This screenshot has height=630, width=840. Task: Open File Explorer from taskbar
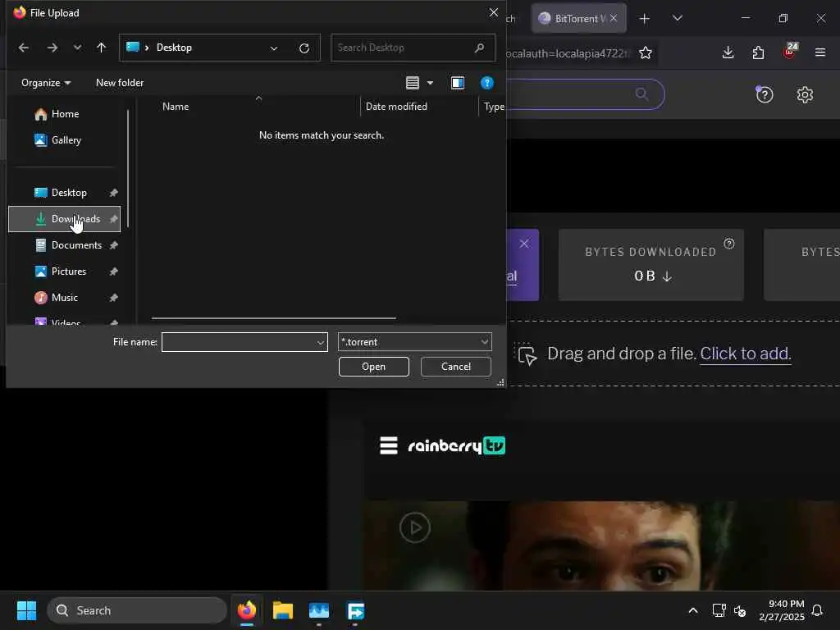click(283, 610)
